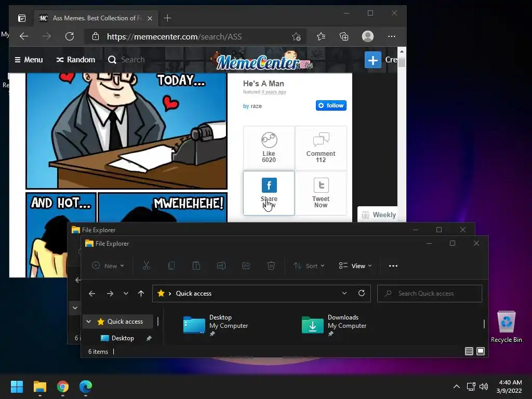
Task: Click the Search Quick access field
Action: [x=430, y=294]
